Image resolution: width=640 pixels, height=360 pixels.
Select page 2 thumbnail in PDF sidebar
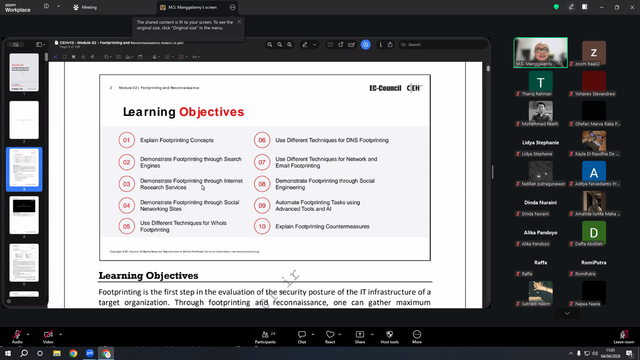24,120
